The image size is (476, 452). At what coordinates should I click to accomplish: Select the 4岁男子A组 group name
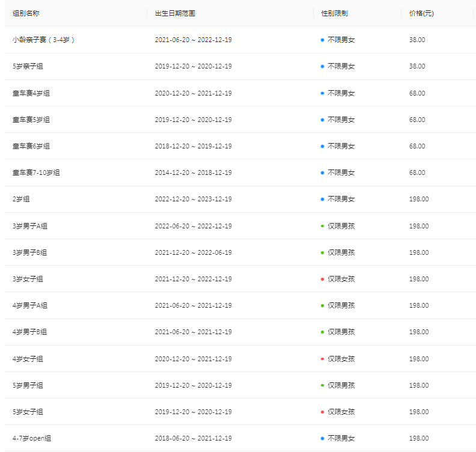tap(30, 305)
